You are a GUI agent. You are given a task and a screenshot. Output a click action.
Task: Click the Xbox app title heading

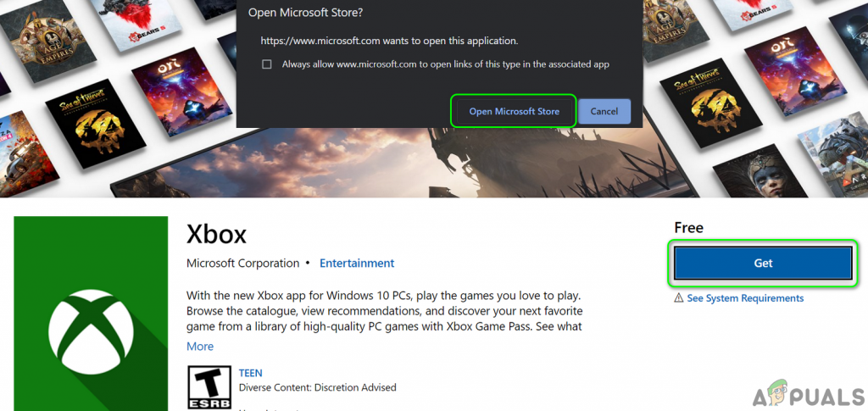[216, 235]
